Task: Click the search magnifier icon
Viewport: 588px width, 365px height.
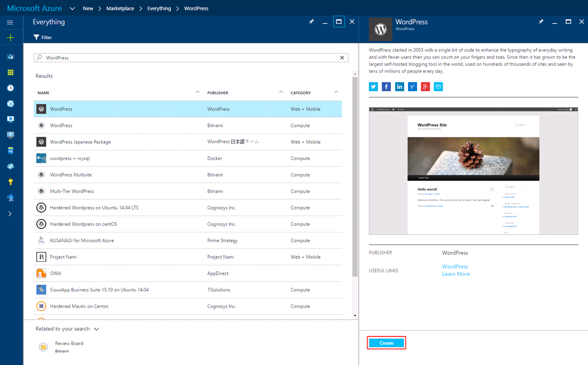Action: coord(39,57)
